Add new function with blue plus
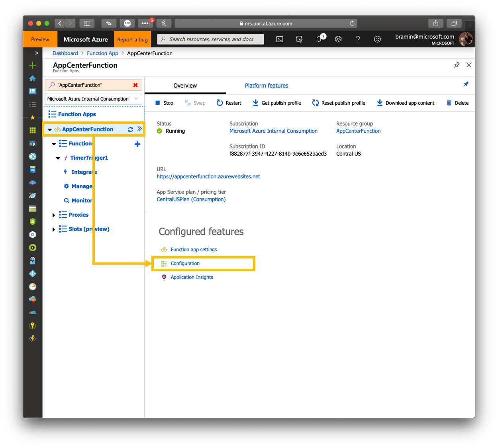Screen dimensions: 498x448 (x=137, y=144)
